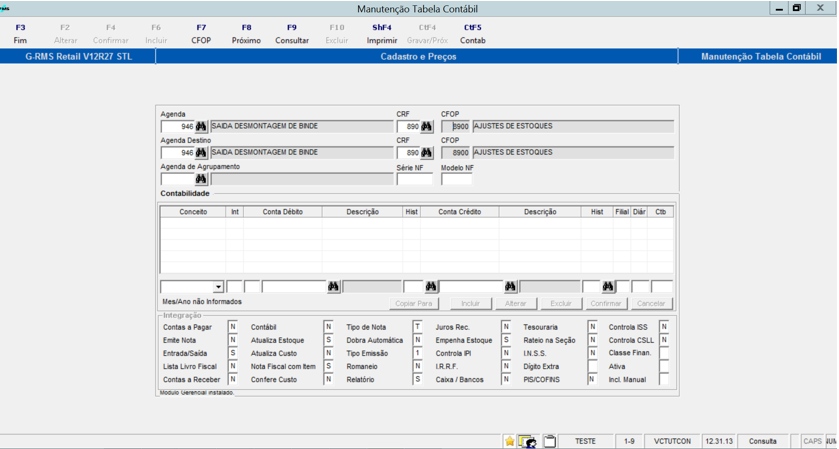Click the Contas a Pagar flag box
The image size is (839, 449).
click(233, 326)
